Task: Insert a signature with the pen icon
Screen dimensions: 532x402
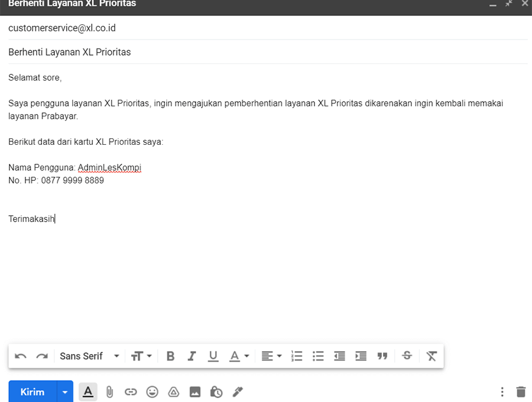Action: click(x=238, y=392)
